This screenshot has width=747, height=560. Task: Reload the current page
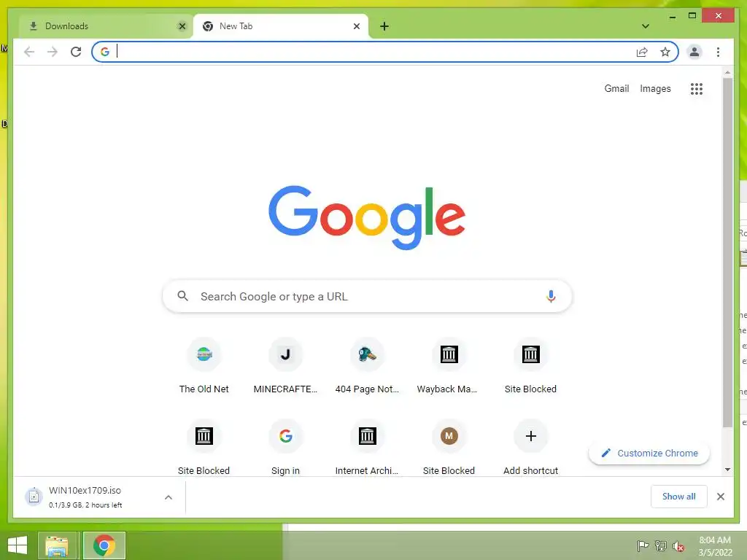tap(76, 52)
